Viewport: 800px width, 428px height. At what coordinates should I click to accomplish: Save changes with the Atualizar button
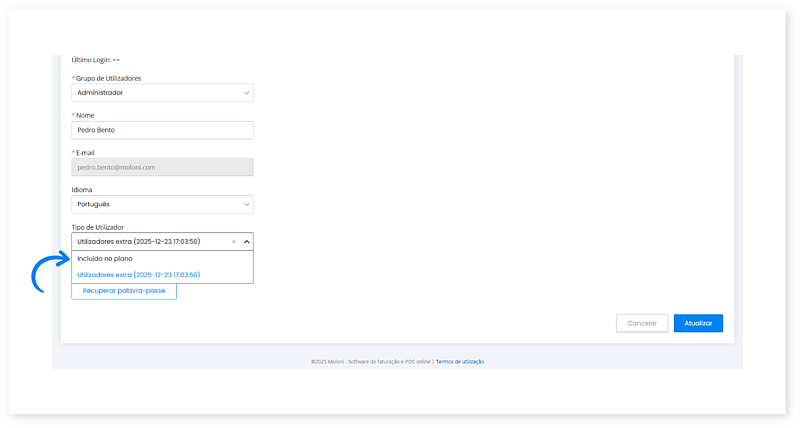(x=698, y=323)
